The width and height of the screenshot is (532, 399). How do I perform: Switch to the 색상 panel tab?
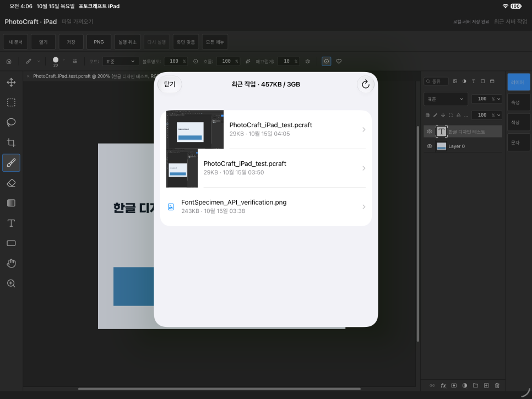[518, 122]
